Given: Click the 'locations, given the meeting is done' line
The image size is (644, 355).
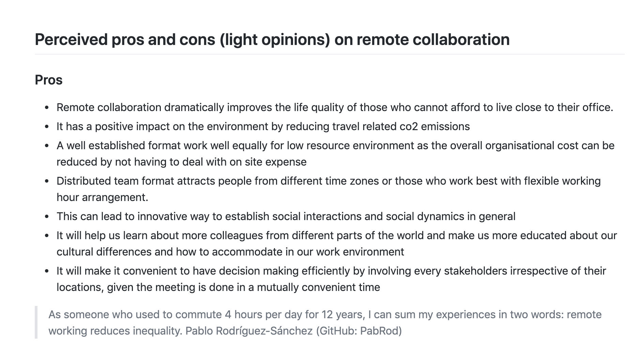Looking at the screenshot, I should tap(218, 287).
